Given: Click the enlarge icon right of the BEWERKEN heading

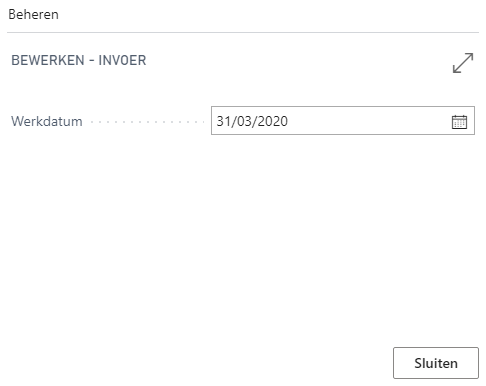Looking at the screenshot, I should [x=463, y=63].
